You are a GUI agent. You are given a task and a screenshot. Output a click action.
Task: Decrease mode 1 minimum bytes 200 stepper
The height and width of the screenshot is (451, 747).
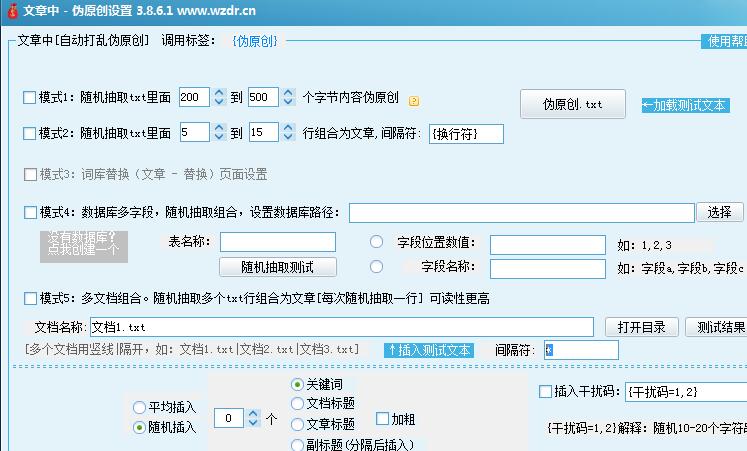tap(219, 101)
